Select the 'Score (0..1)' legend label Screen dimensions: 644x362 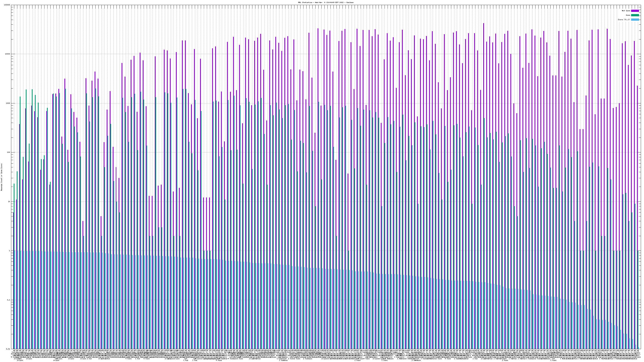(624, 20)
